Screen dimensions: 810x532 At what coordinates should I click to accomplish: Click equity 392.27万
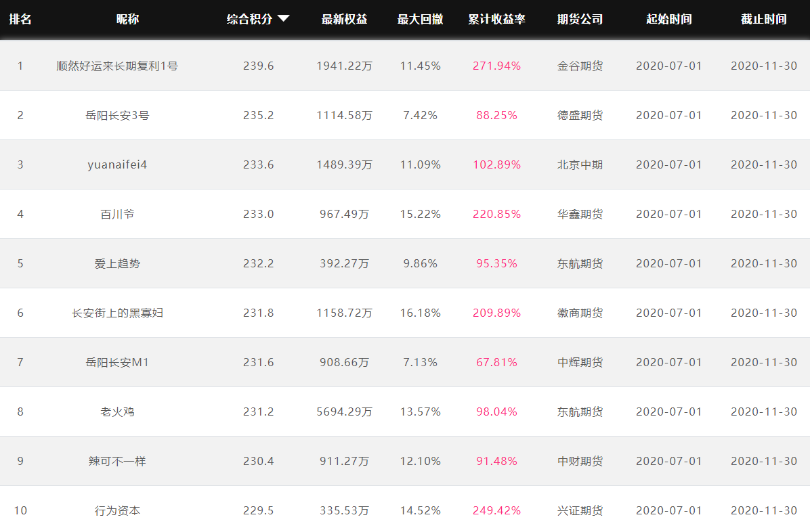(344, 263)
